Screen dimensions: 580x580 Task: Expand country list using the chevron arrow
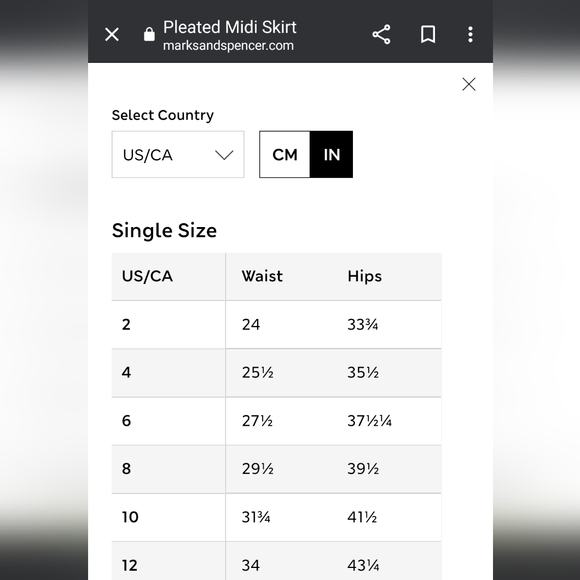[224, 155]
